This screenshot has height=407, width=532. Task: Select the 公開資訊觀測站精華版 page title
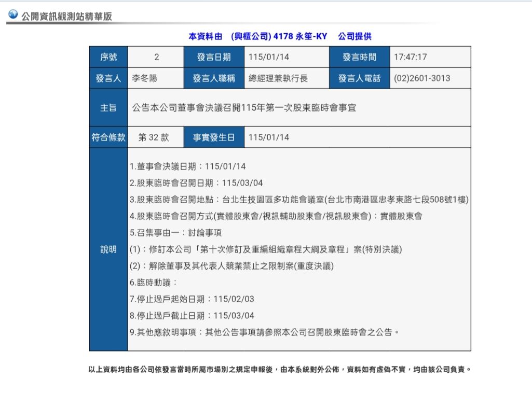(66, 16)
